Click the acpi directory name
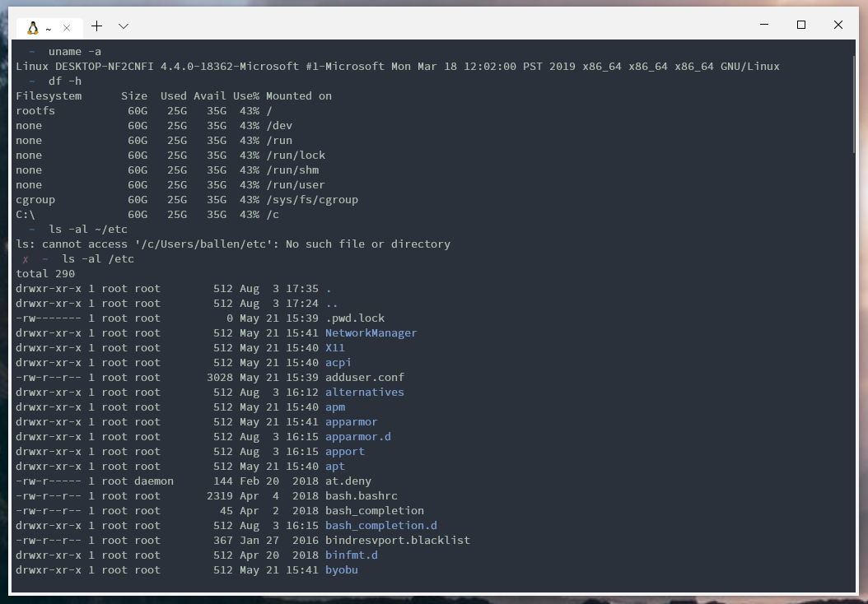The height and width of the screenshot is (604, 868). [338, 362]
